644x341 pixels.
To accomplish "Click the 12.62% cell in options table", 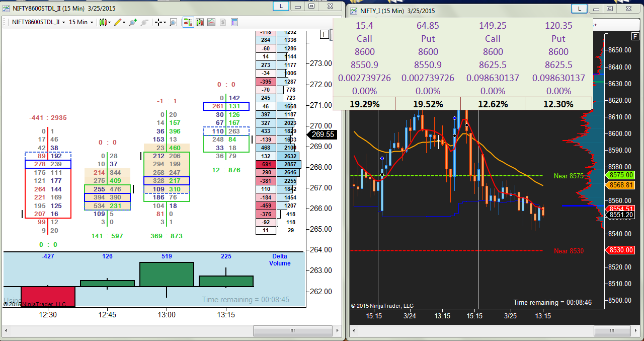I will [x=493, y=104].
